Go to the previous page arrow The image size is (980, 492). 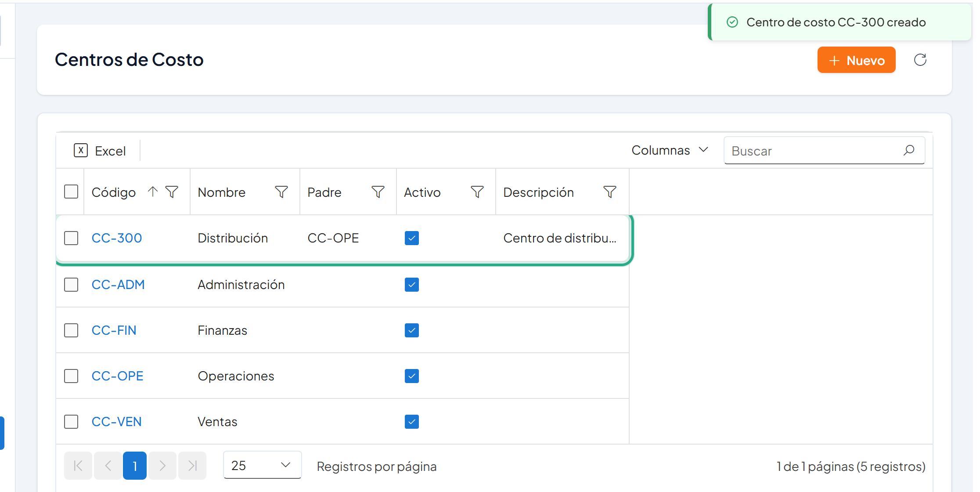pyautogui.click(x=108, y=466)
